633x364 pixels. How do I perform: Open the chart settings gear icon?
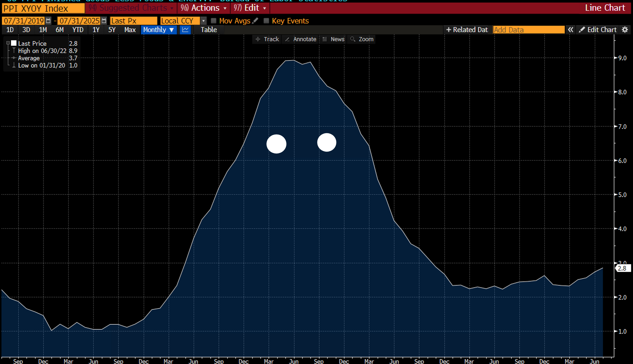(x=625, y=30)
